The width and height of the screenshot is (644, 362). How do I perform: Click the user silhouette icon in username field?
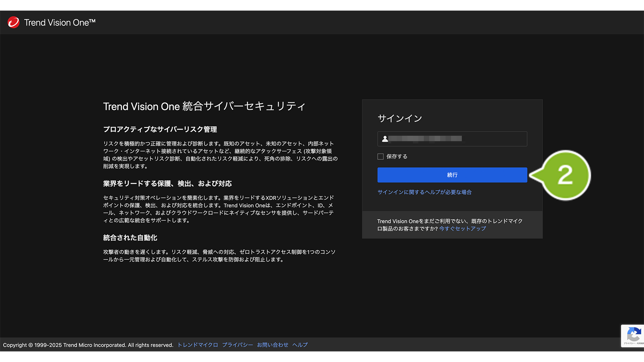pyautogui.click(x=385, y=139)
